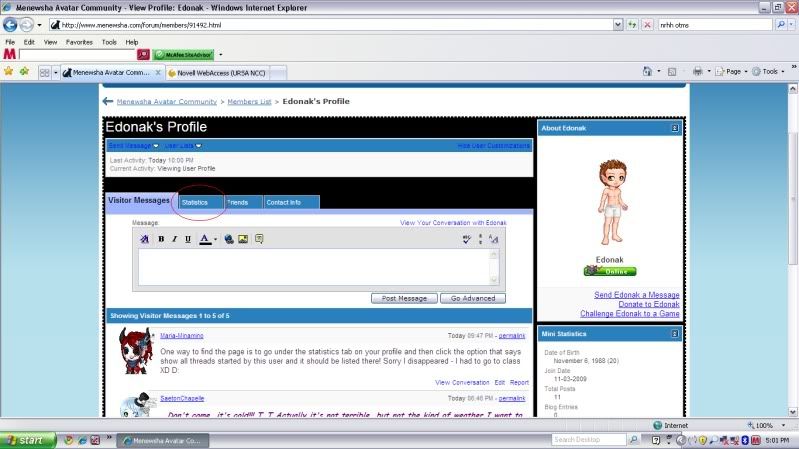
Task: Collapse the Mini Statistics panel
Action: [x=675, y=334]
